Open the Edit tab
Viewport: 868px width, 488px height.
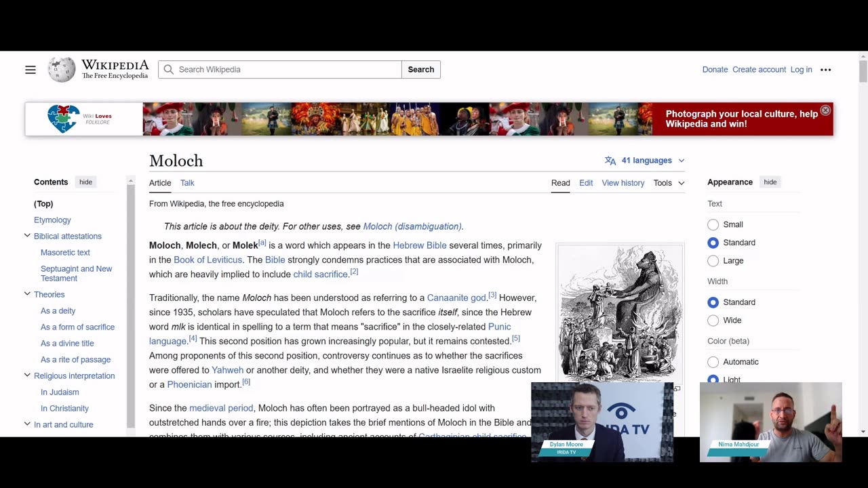point(586,183)
